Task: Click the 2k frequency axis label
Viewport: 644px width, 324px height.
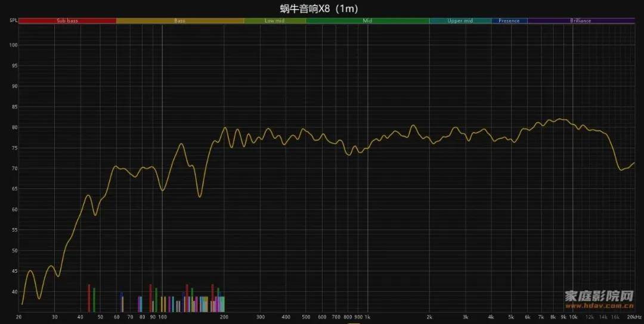Action: (x=429, y=317)
